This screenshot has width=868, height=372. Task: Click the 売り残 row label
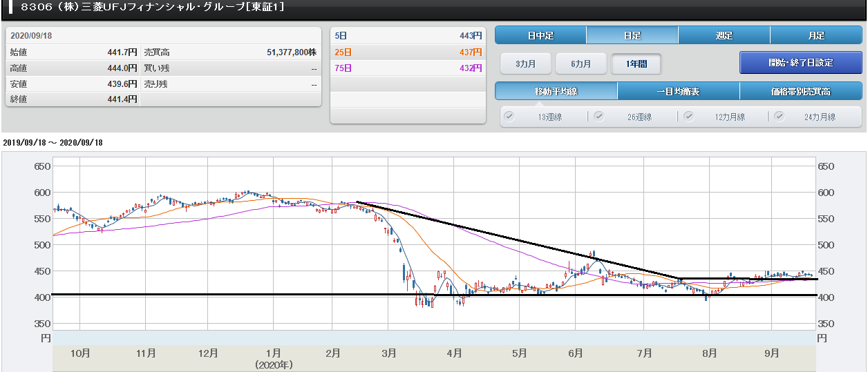click(x=156, y=84)
